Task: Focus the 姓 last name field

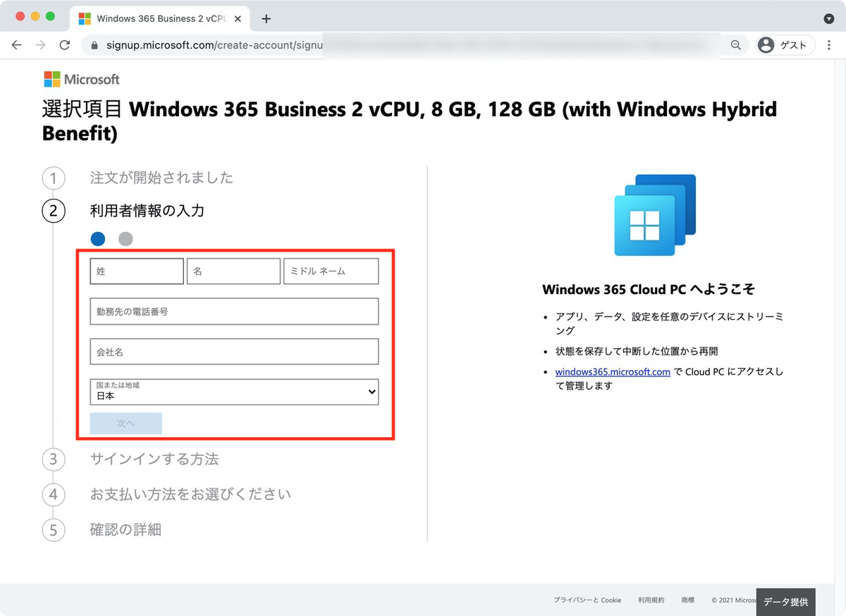Action: pyautogui.click(x=137, y=271)
